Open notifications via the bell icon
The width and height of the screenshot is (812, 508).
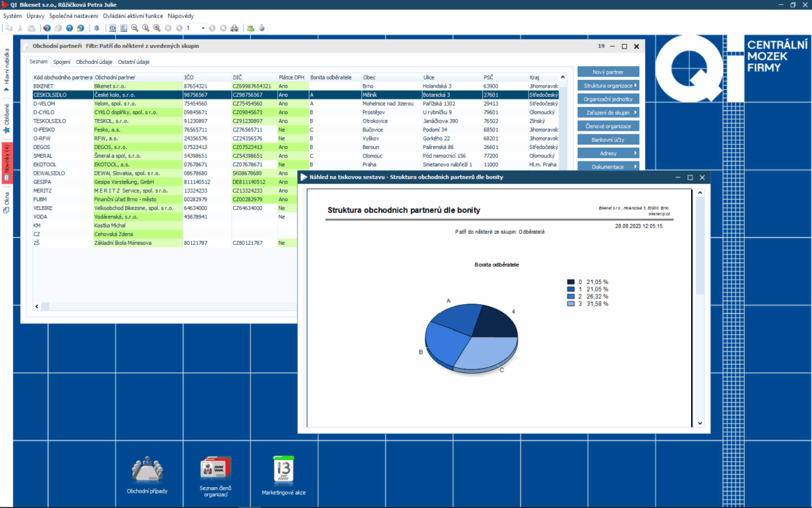coord(97,28)
